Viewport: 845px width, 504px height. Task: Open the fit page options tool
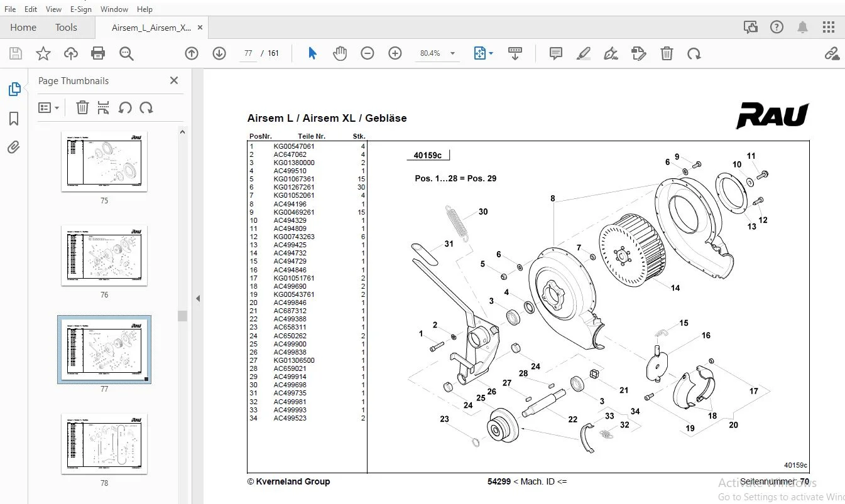(483, 53)
